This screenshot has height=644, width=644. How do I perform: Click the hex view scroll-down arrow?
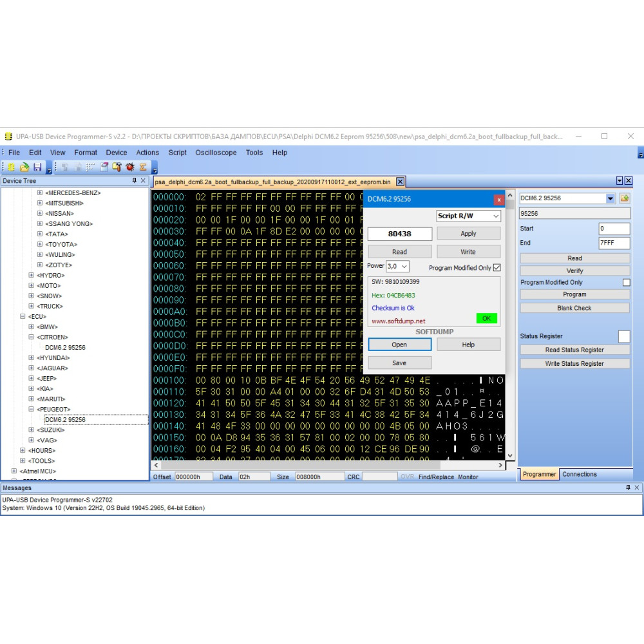coord(510,455)
